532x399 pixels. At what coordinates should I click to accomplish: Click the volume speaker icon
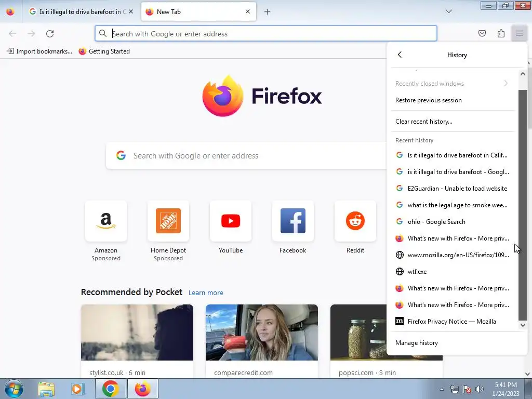[480, 389]
